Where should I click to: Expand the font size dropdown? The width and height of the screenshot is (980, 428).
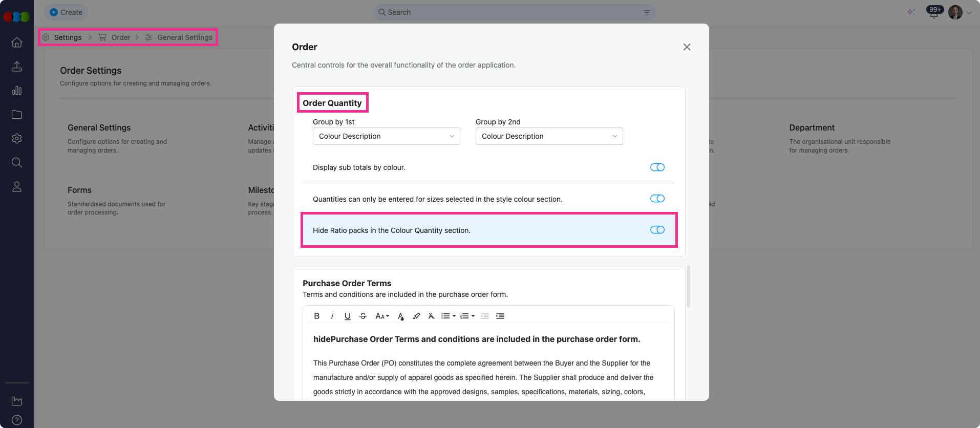[x=382, y=316]
